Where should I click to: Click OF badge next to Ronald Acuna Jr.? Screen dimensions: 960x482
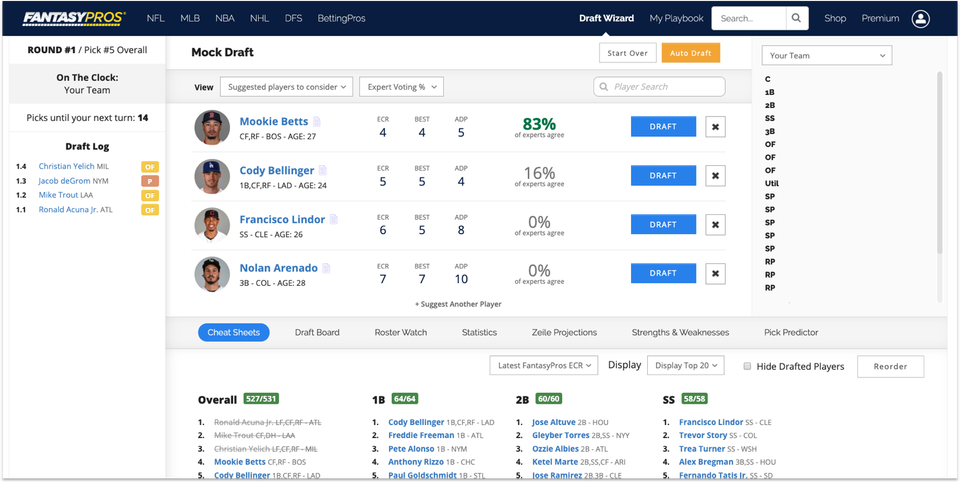(x=150, y=210)
